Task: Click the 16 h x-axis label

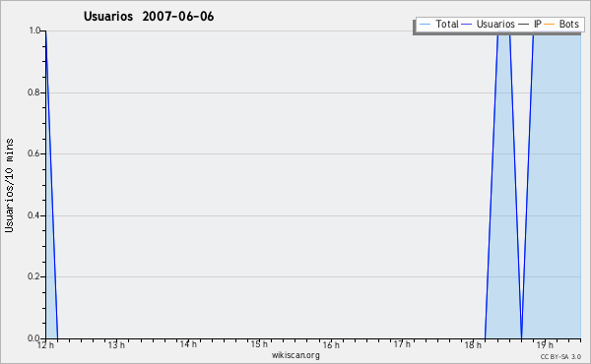Action: pos(331,344)
